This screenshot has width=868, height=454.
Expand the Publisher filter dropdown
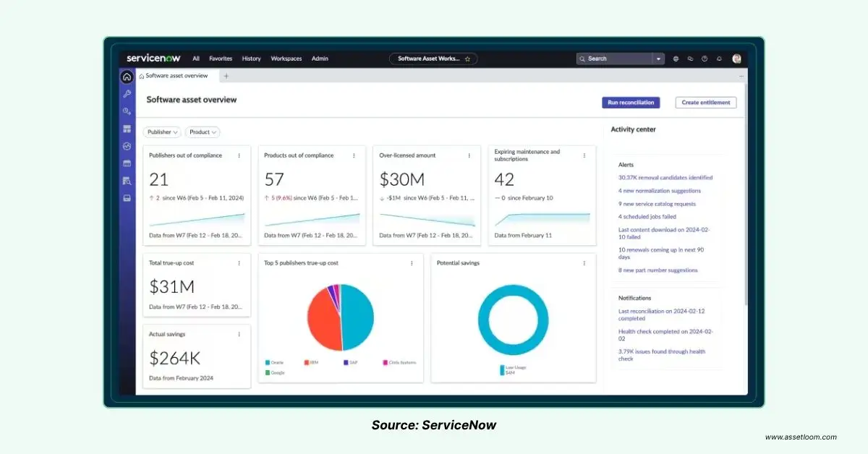(x=162, y=132)
